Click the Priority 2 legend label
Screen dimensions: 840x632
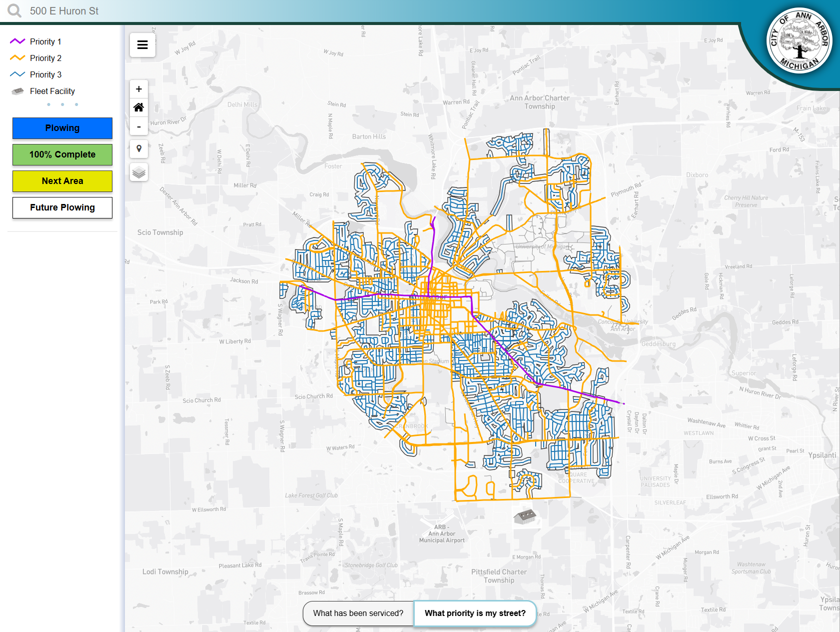coord(45,58)
